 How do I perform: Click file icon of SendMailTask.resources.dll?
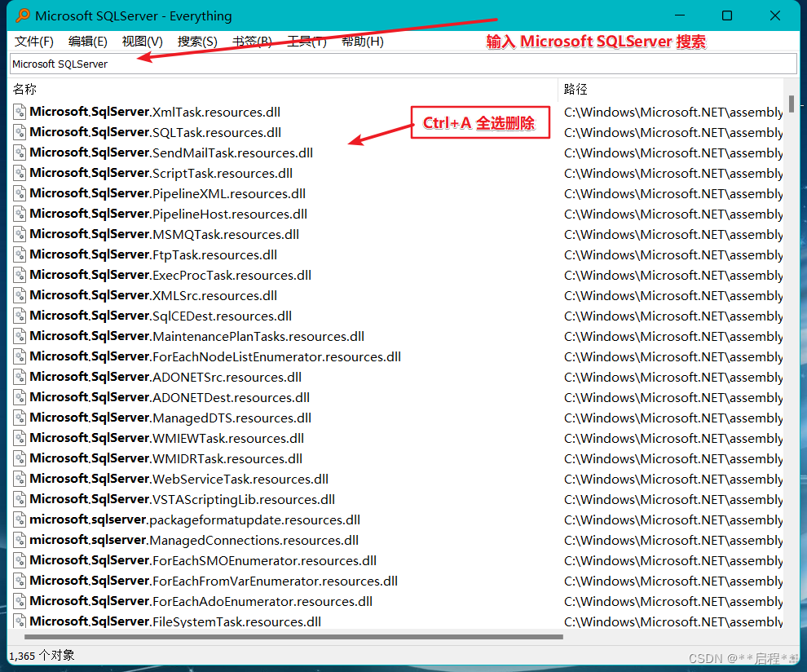click(x=20, y=153)
